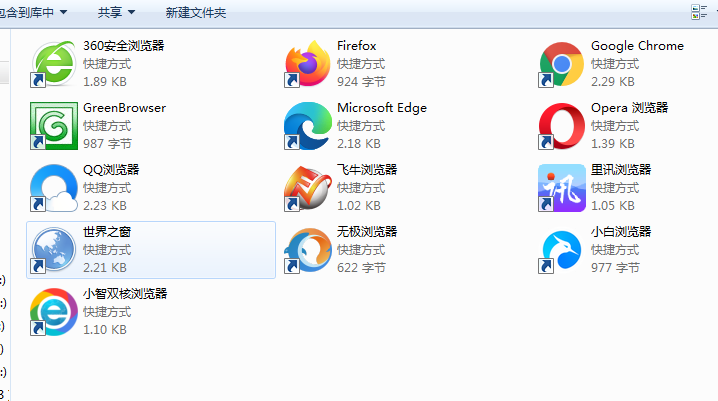
Task: Select the 飞牛浏览器 shortcut icon
Action: coord(308,188)
